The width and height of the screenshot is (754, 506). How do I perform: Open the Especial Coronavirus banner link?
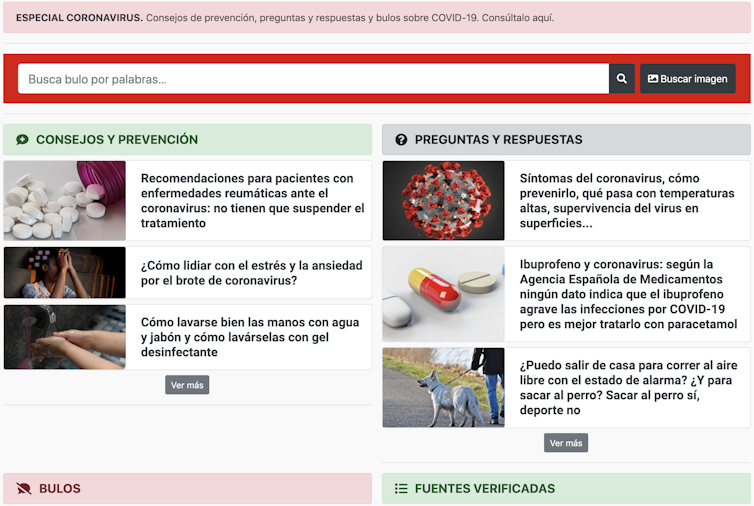284,18
